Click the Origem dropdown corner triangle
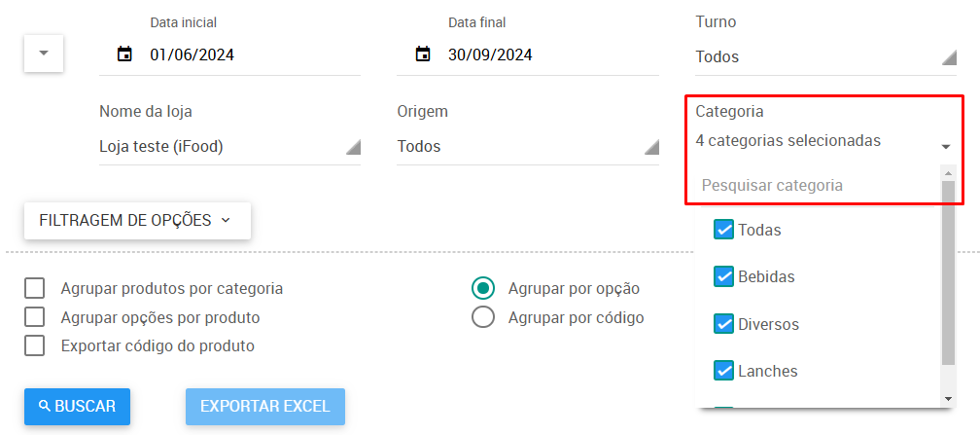 coord(651,147)
